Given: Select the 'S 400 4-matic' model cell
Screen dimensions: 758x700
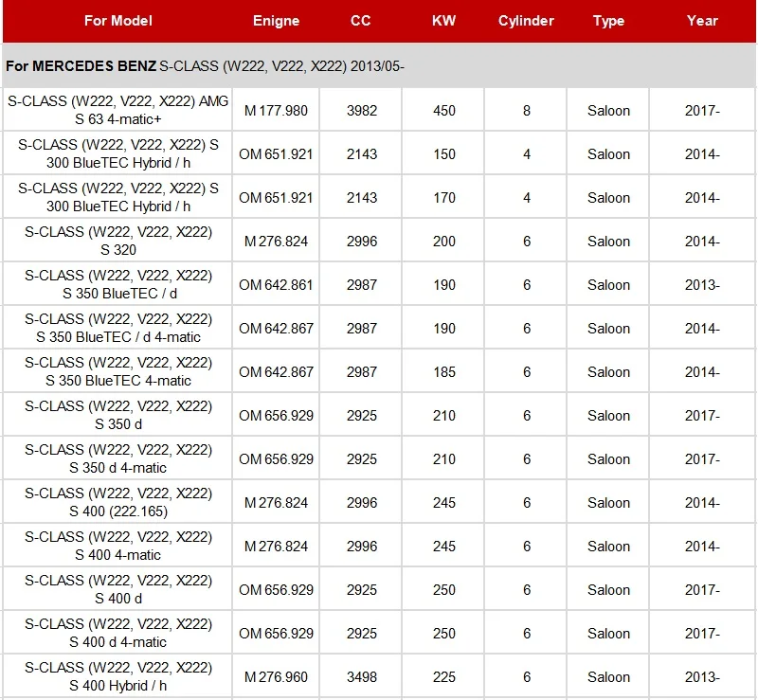Looking at the screenshot, I should point(117,545).
